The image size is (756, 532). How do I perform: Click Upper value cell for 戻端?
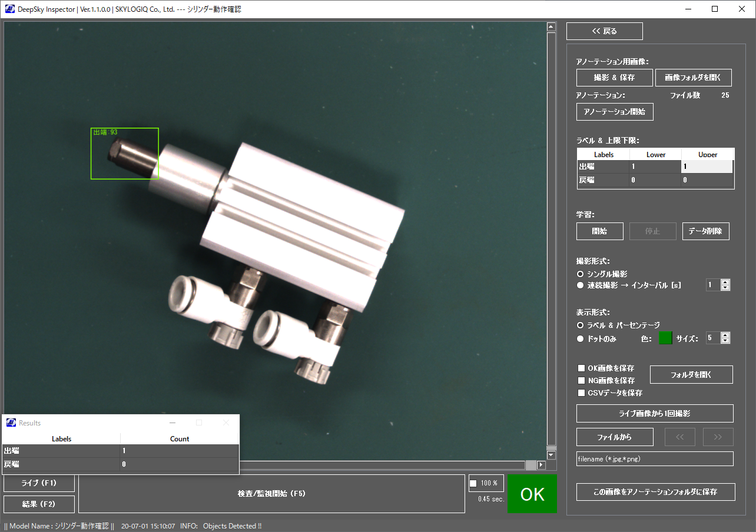[x=708, y=180]
